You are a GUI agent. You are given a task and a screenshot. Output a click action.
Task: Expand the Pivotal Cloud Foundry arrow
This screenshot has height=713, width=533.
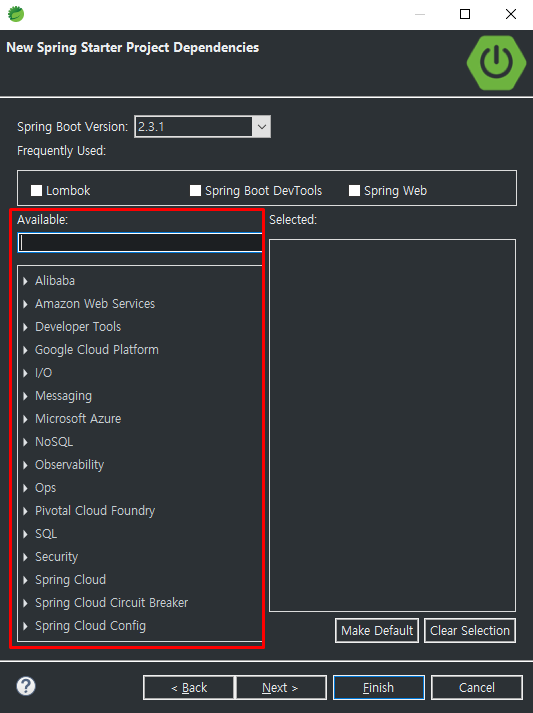click(25, 511)
